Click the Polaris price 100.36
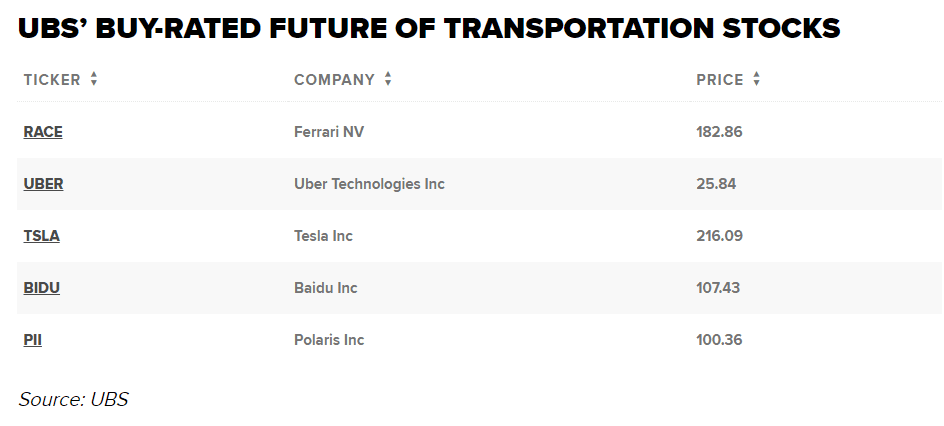Image resolution: width=944 pixels, height=426 pixels. 719,340
